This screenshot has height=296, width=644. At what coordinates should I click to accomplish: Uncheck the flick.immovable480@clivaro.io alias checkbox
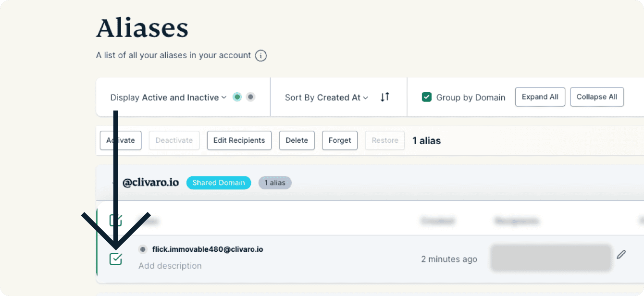[116, 259]
